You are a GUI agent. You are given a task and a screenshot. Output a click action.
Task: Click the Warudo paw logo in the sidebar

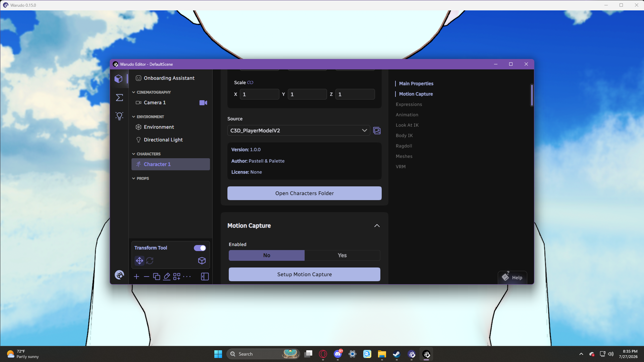pyautogui.click(x=119, y=275)
